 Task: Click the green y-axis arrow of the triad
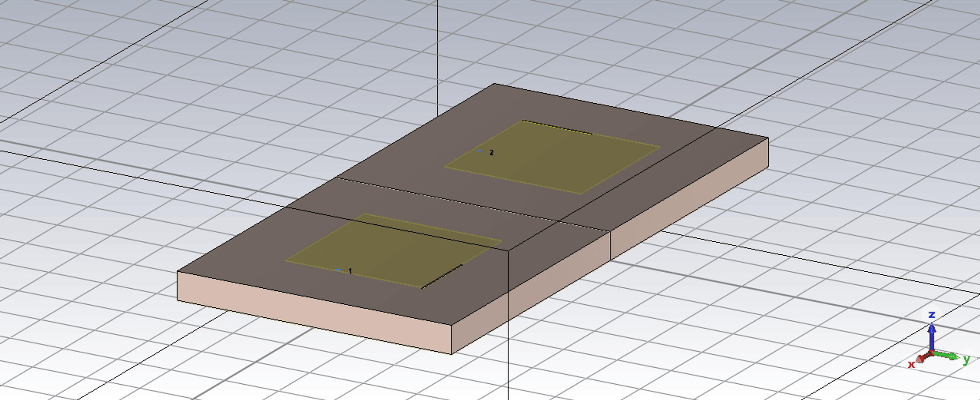947,356
